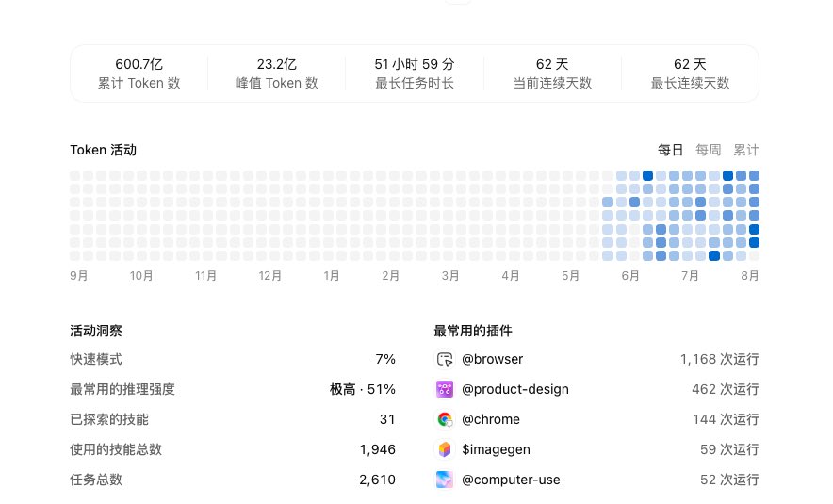
Task: Click the 52 次运行 count
Action: click(x=729, y=480)
